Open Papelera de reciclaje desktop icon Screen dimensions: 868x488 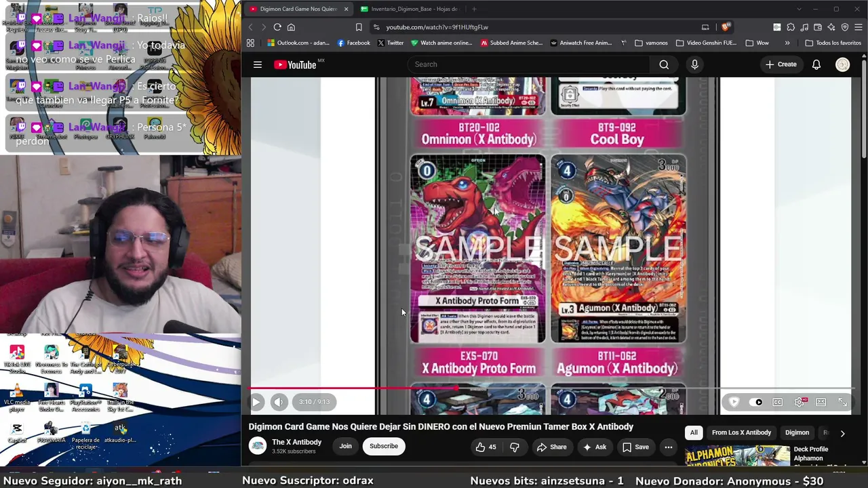85,434
